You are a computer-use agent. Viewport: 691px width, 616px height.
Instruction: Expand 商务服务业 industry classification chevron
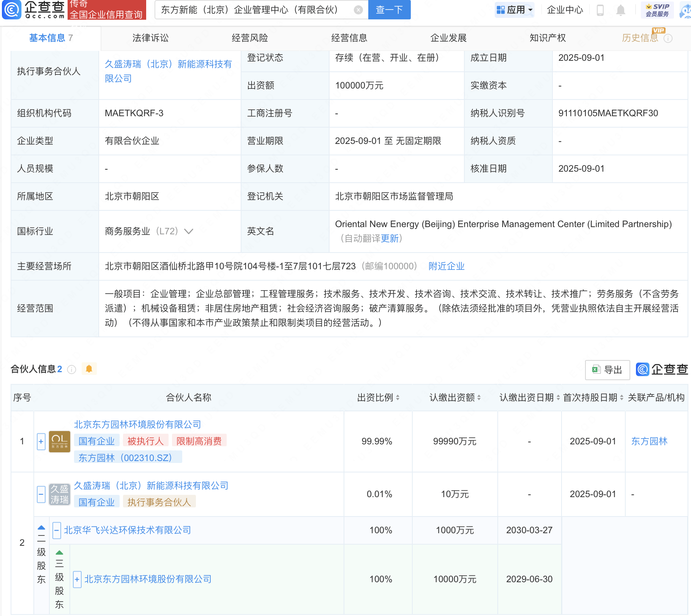tap(189, 231)
